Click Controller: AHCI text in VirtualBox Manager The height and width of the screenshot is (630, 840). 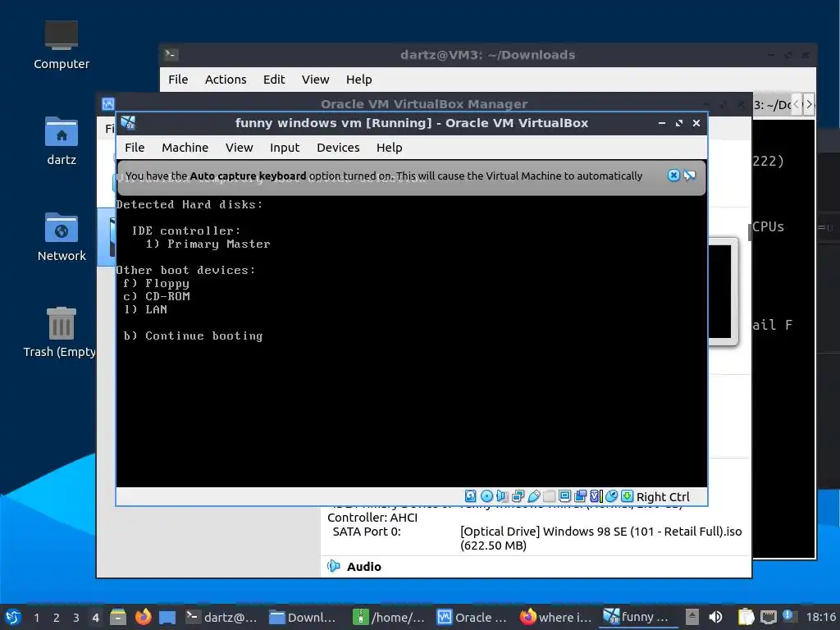pos(372,518)
